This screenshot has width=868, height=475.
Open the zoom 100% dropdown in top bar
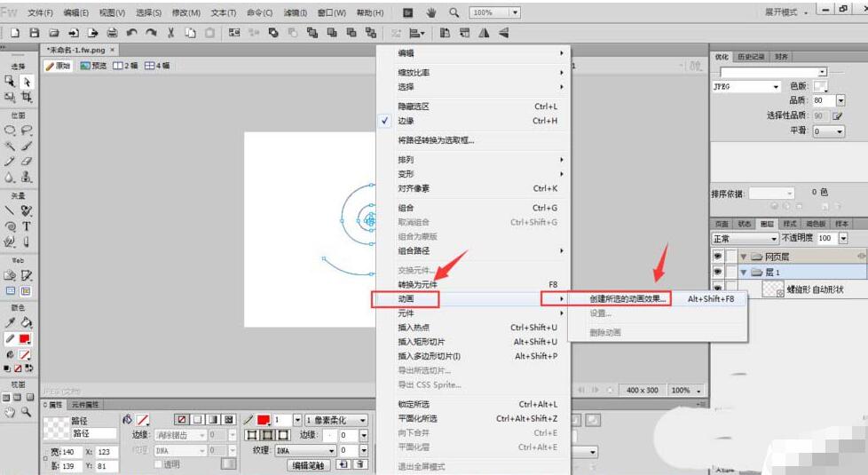[x=515, y=12]
